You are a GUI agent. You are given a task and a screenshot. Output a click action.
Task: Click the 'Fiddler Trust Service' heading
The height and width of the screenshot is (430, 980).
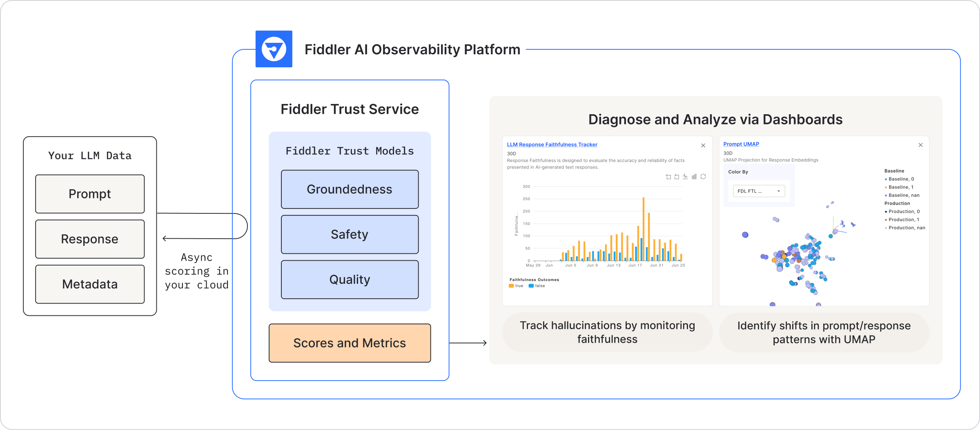tap(350, 109)
